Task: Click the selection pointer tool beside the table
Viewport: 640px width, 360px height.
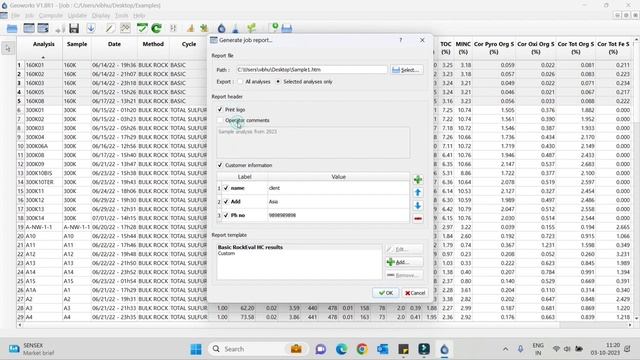Action: point(7,49)
